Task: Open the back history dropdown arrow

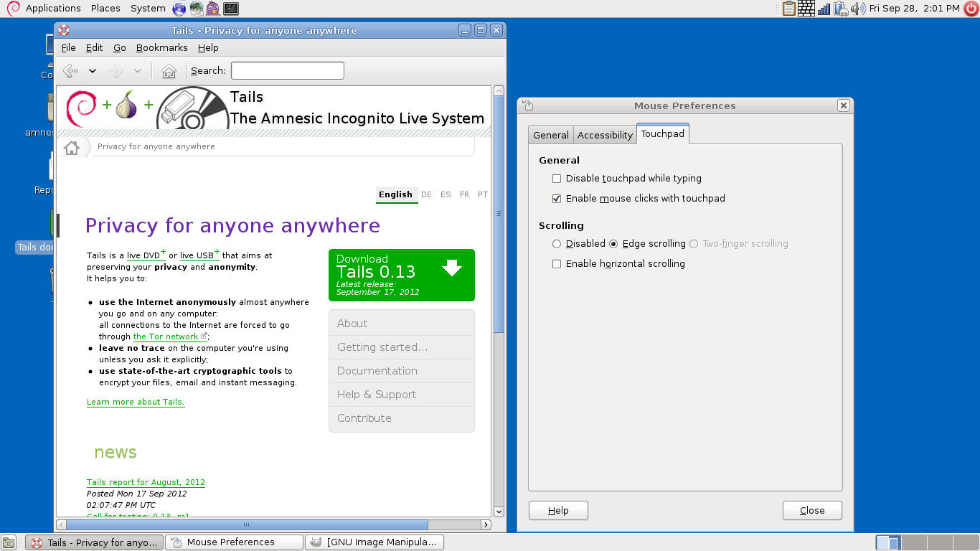Action: [x=93, y=70]
